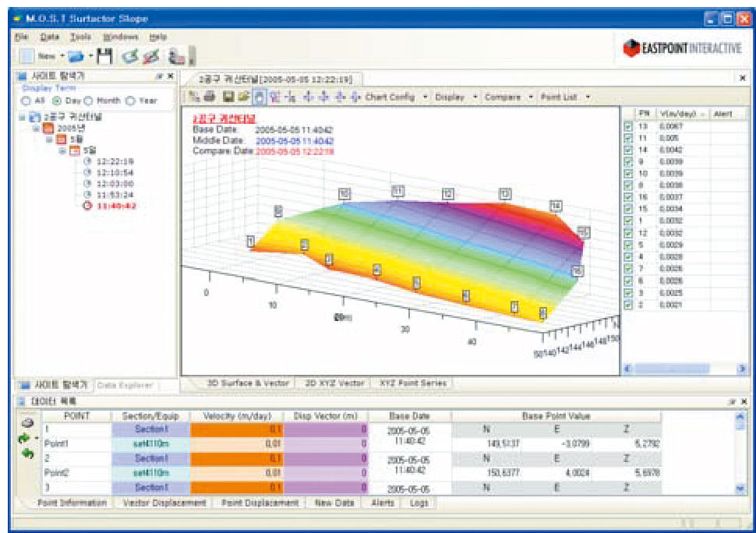Image resolution: width=756 pixels, height=533 pixels.
Task: Uncheck the checkbox for point 13
Action: pyautogui.click(x=628, y=125)
